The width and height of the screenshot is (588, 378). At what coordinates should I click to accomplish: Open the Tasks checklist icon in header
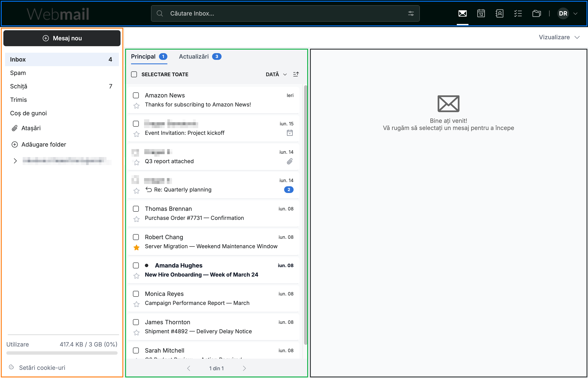pos(518,13)
